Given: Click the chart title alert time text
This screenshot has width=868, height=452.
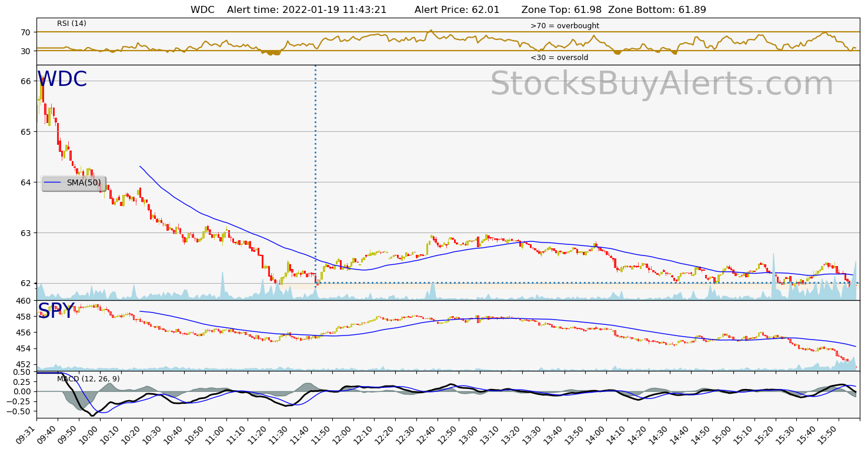Looking at the screenshot, I should (307, 9).
